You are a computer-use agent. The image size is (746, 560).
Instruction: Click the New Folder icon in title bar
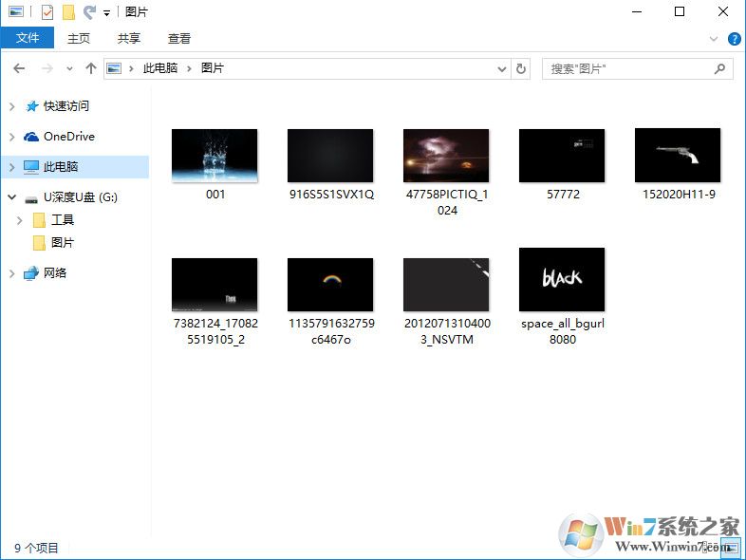(68, 12)
